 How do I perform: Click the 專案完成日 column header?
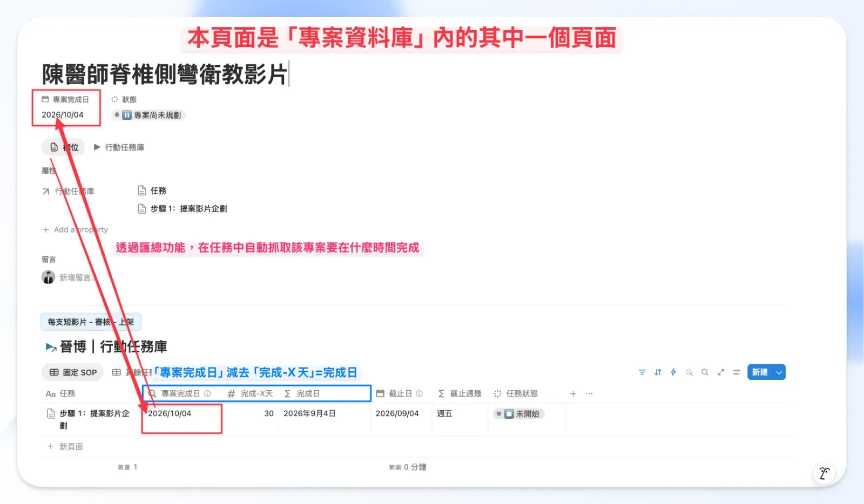(180, 394)
